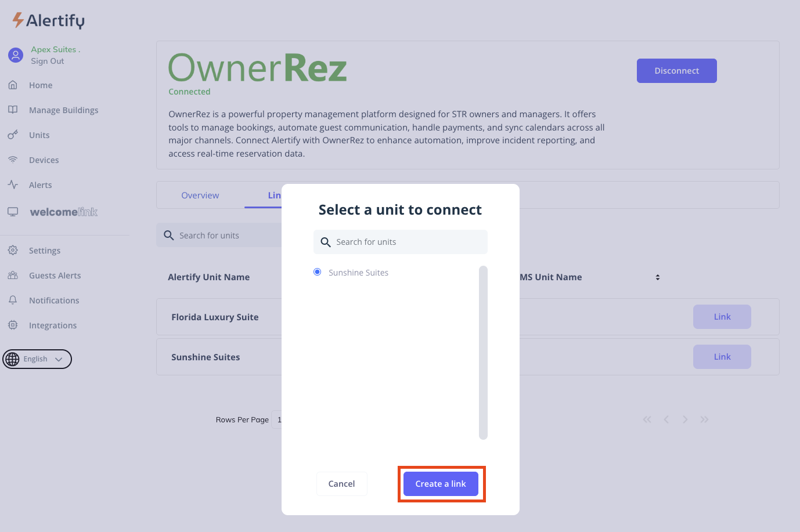The width and height of the screenshot is (800, 532).
Task: Click the user avatar icon
Action: pyautogui.click(x=16, y=55)
